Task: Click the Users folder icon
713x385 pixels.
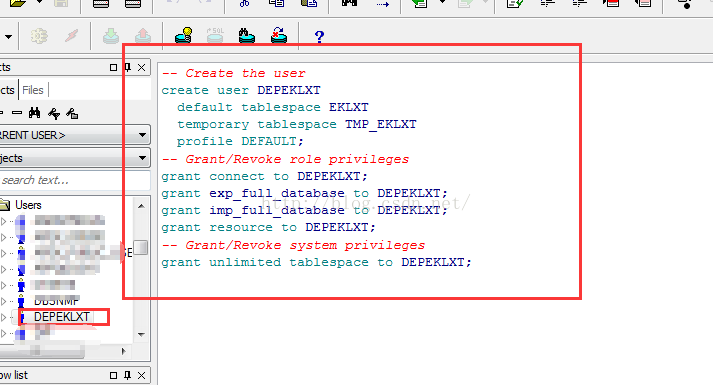Action: click(x=5, y=205)
